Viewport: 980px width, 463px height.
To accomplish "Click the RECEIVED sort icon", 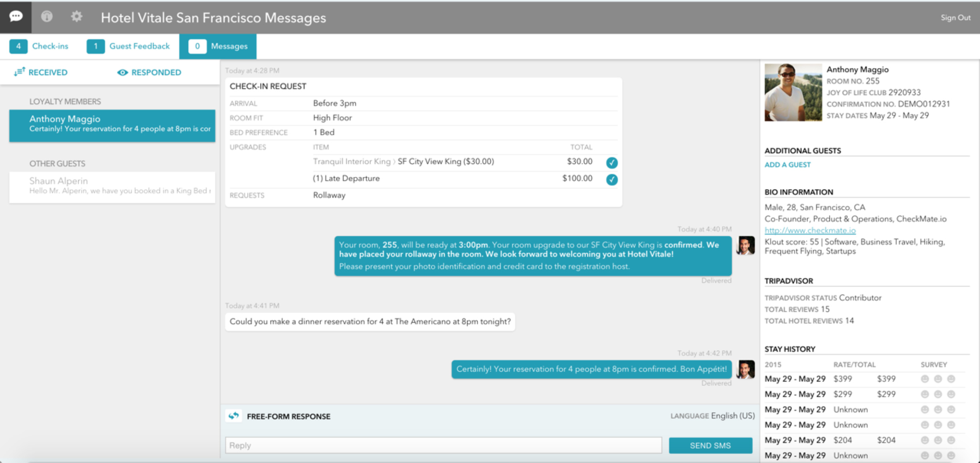I will click(19, 72).
